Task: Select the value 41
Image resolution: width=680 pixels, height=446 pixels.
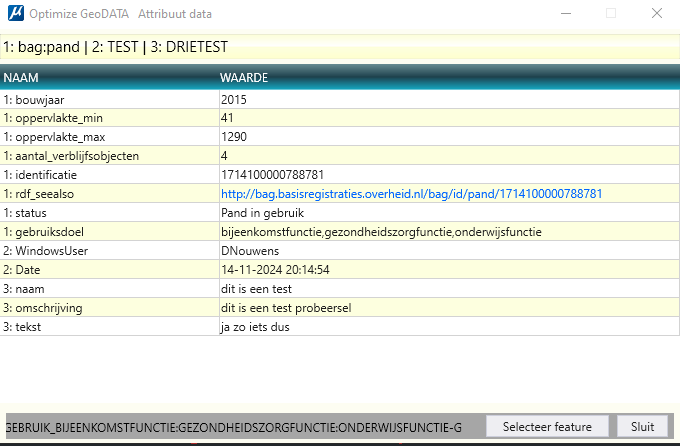Action: [x=449, y=118]
